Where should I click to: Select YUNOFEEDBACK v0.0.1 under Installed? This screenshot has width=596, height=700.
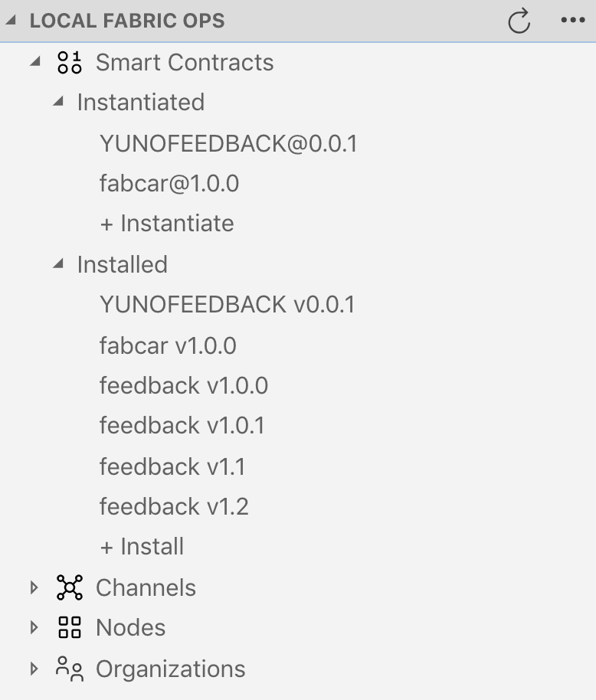pyautogui.click(x=228, y=304)
